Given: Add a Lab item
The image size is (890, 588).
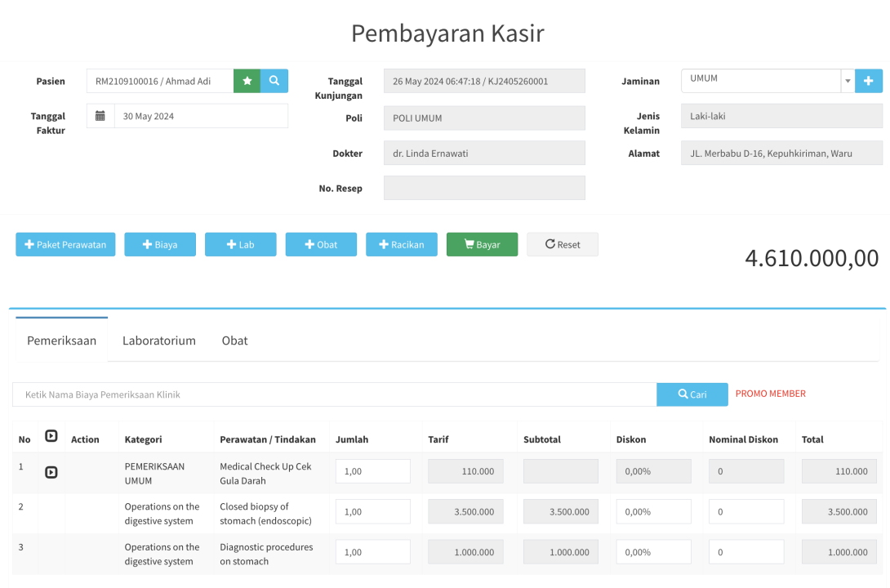Looking at the screenshot, I should coord(241,245).
